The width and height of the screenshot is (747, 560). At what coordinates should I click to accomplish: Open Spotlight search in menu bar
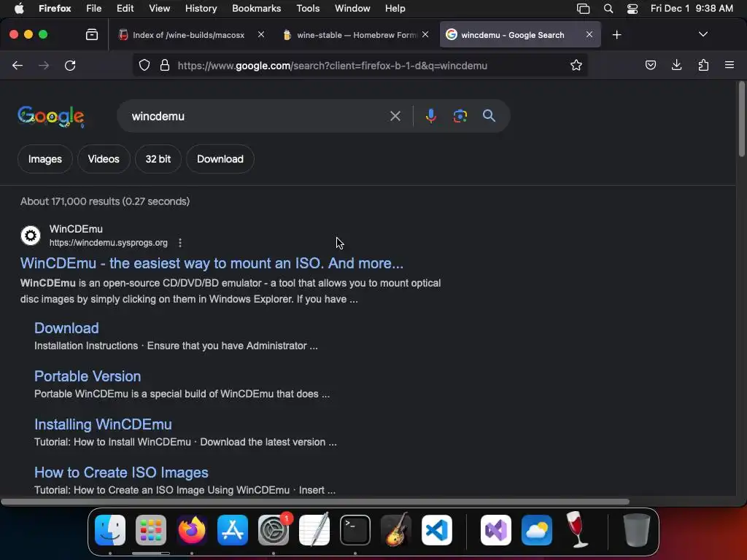coord(608,9)
